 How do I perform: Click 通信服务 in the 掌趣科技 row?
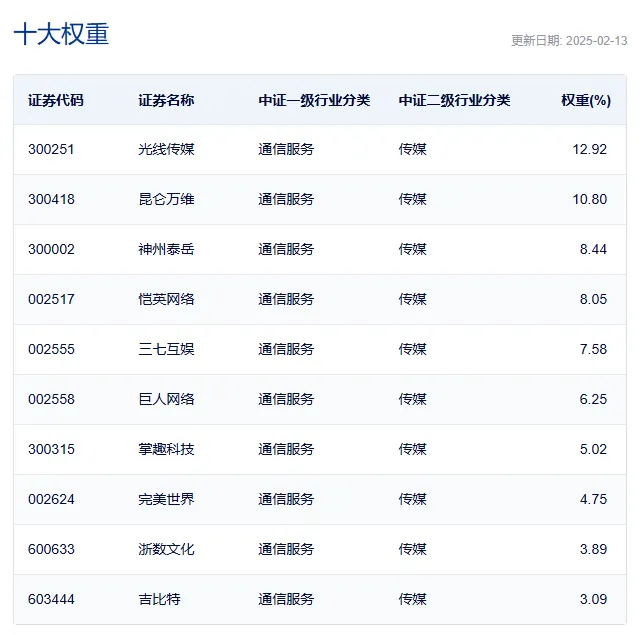click(x=286, y=450)
